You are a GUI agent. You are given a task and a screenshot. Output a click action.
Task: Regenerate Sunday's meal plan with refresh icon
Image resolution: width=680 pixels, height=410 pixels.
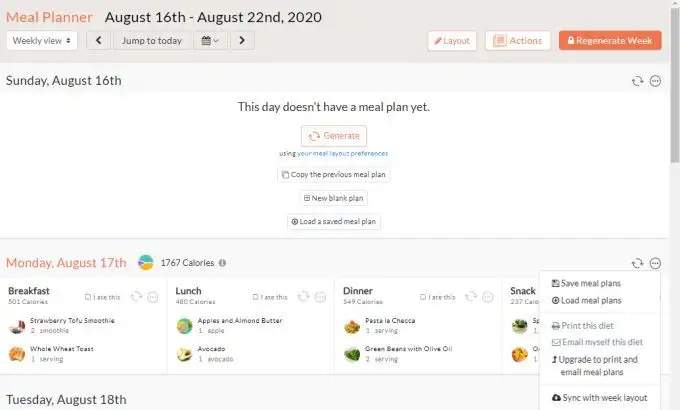[637, 81]
